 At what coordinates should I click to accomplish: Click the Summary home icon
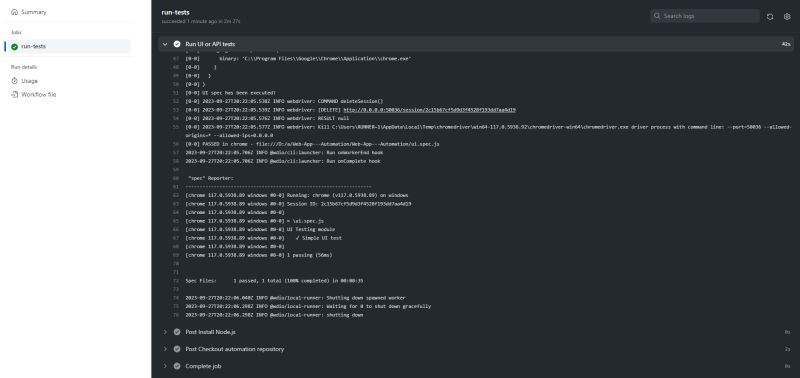(x=14, y=12)
